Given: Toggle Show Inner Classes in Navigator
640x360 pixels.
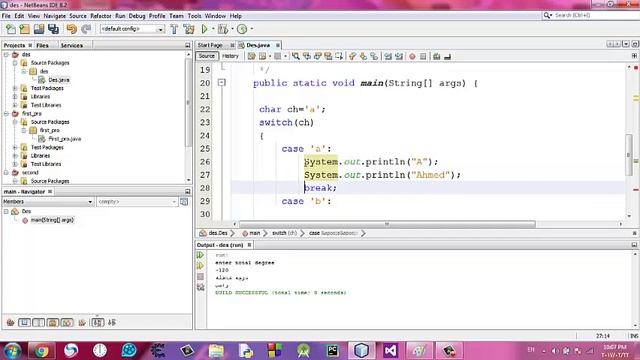Looking at the screenshot, I should click(x=67, y=322).
